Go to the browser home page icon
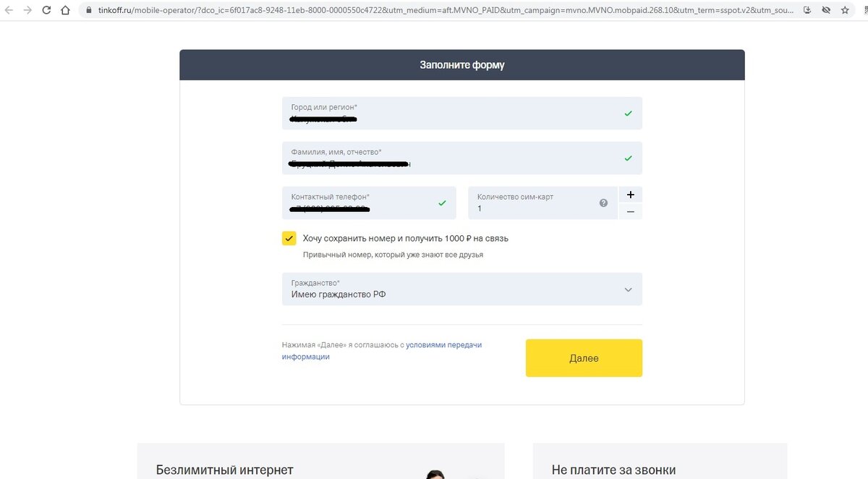The width and height of the screenshot is (868, 479). coord(65,10)
